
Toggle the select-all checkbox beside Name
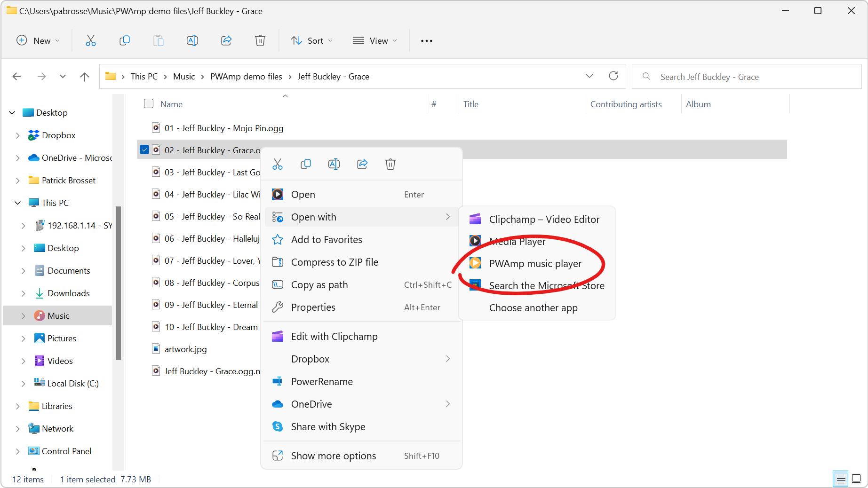click(149, 104)
